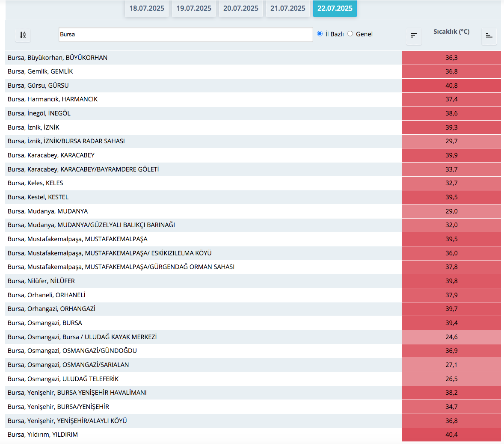Select the İl Bazlı radio button
Screen dimensions: 504x444
(320, 34)
